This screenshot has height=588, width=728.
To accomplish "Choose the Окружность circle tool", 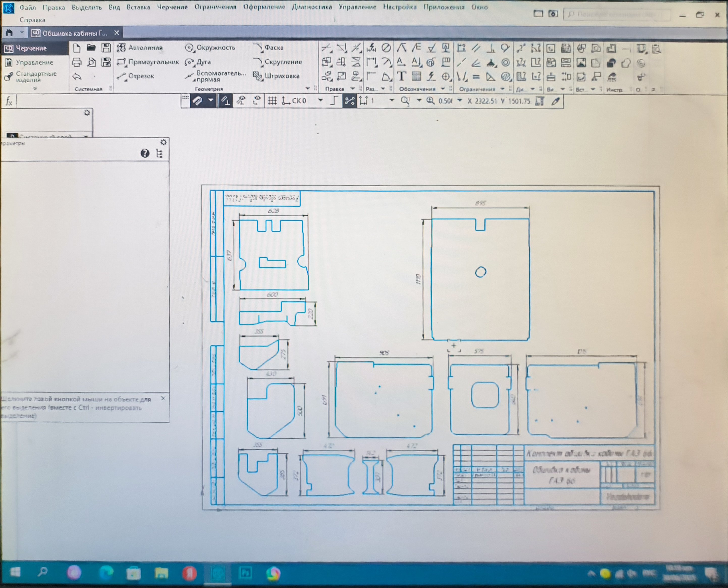I will tap(210, 48).
